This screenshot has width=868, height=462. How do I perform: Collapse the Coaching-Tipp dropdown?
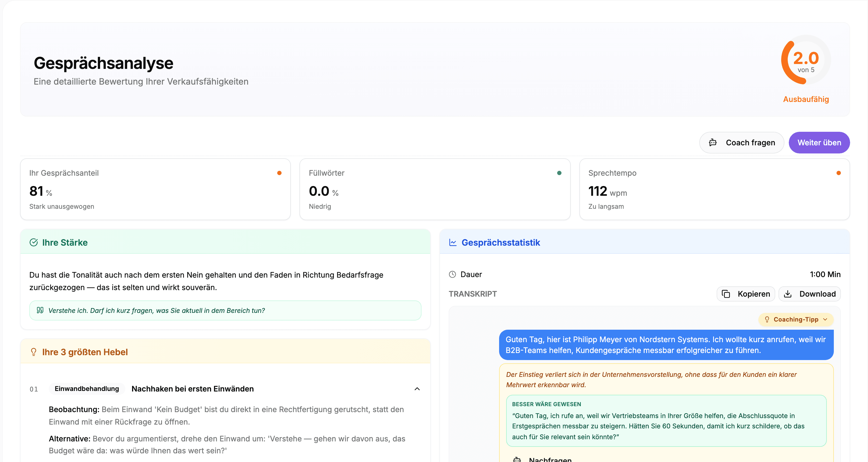pyautogui.click(x=796, y=319)
